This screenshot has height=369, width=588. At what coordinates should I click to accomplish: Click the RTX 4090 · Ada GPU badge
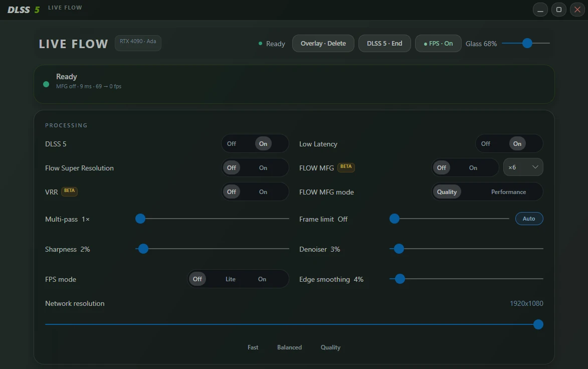[138, 43]
